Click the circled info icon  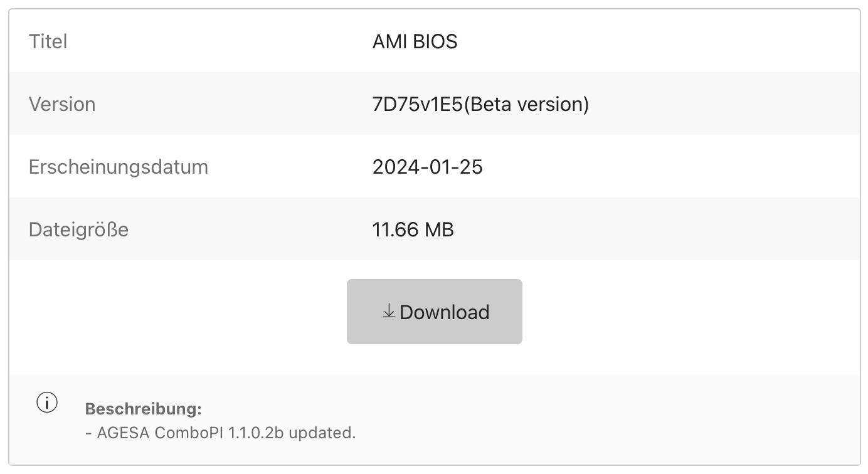(47, 403)
